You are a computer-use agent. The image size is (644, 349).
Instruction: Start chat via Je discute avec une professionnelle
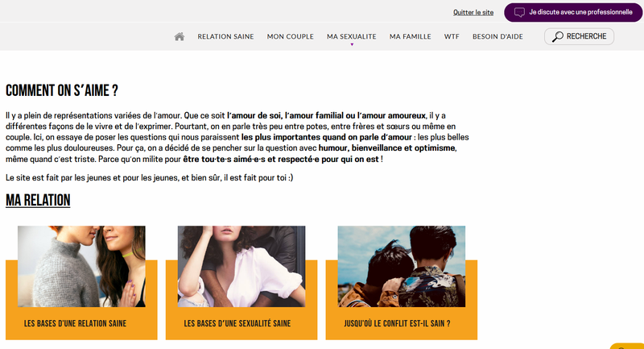click(x=573, y=12)
